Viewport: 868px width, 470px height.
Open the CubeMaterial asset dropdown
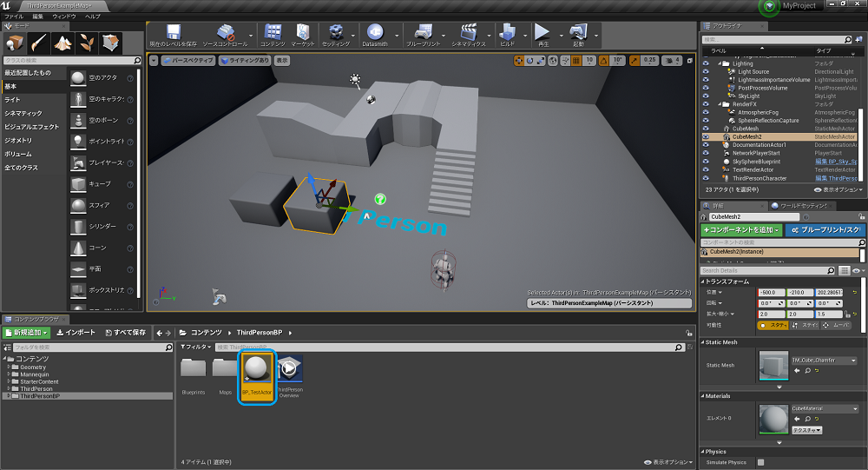pos(825,408)
